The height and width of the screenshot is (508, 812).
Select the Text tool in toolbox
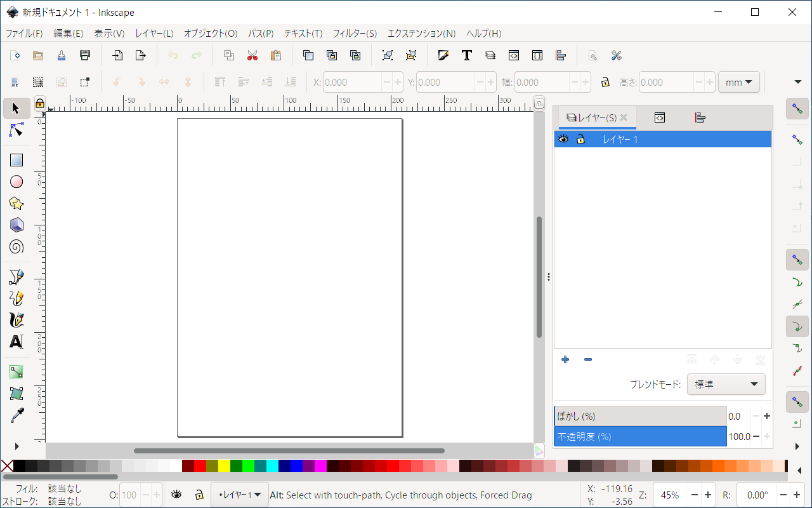pos(16,342)
